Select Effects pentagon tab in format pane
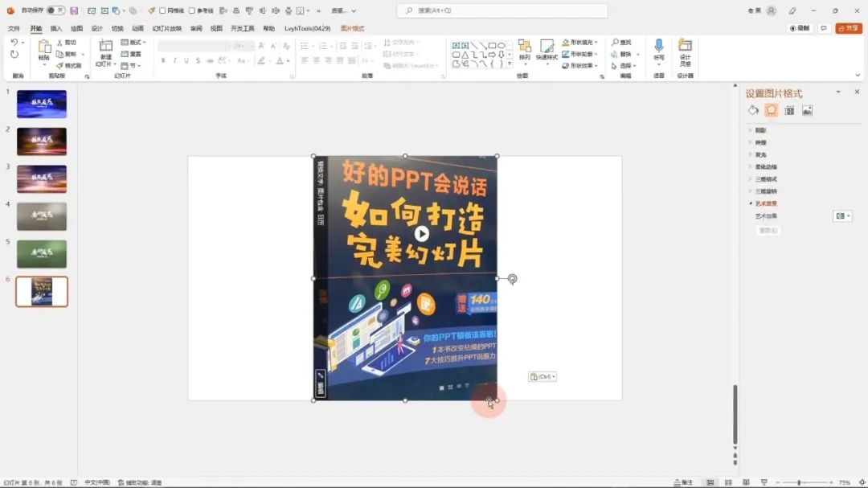Screen dimensions: 868x488 click(x=771, y=110)
